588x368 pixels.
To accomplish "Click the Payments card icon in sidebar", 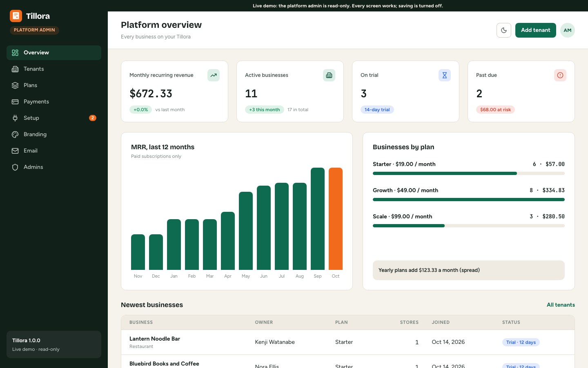I will 15,102.
